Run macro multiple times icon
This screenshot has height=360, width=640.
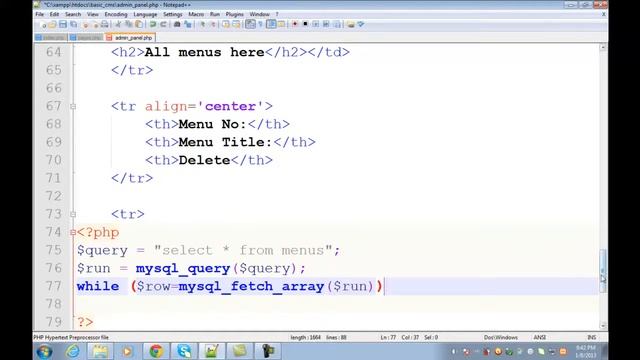point(326,24)
